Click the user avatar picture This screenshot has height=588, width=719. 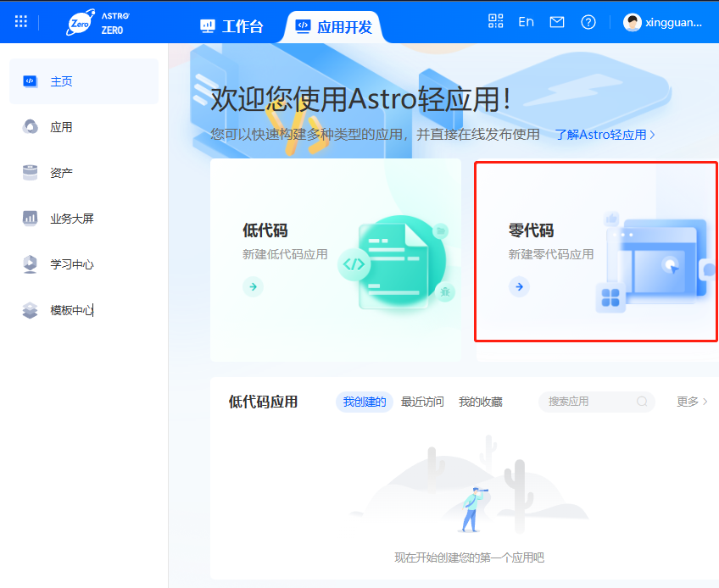pyautogui.click(x=633, y=22)
